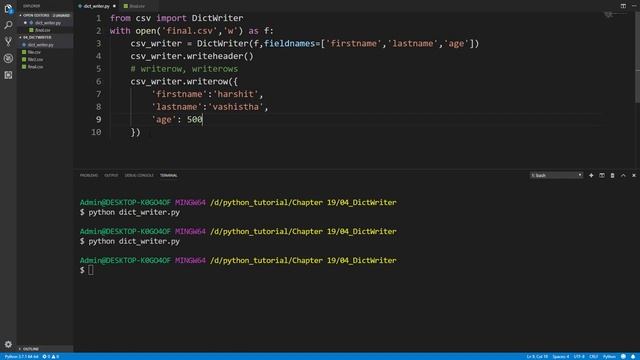The image size is (640, 360).
Task: Open the Source Control view
Action: coord(8,42)
